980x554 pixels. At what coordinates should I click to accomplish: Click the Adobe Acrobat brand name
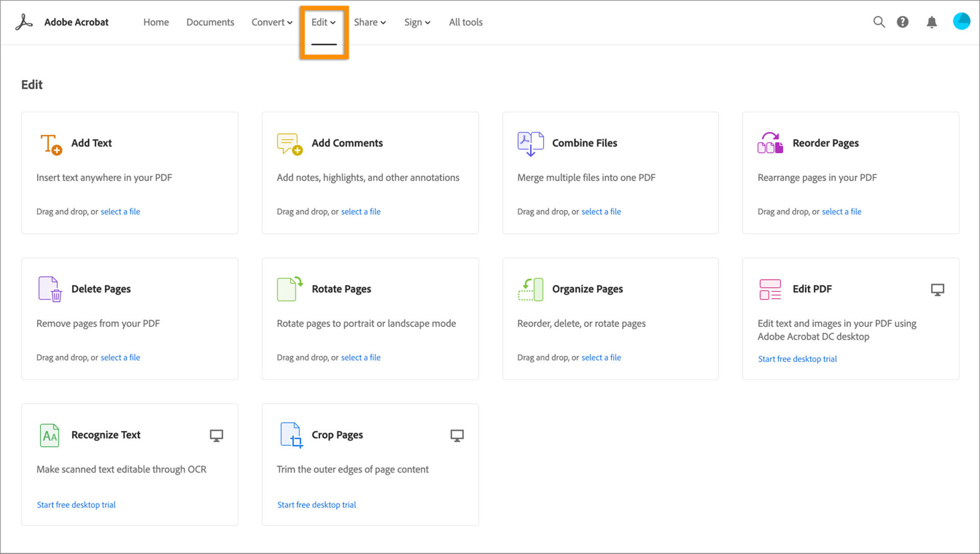(x=77, y=22)
